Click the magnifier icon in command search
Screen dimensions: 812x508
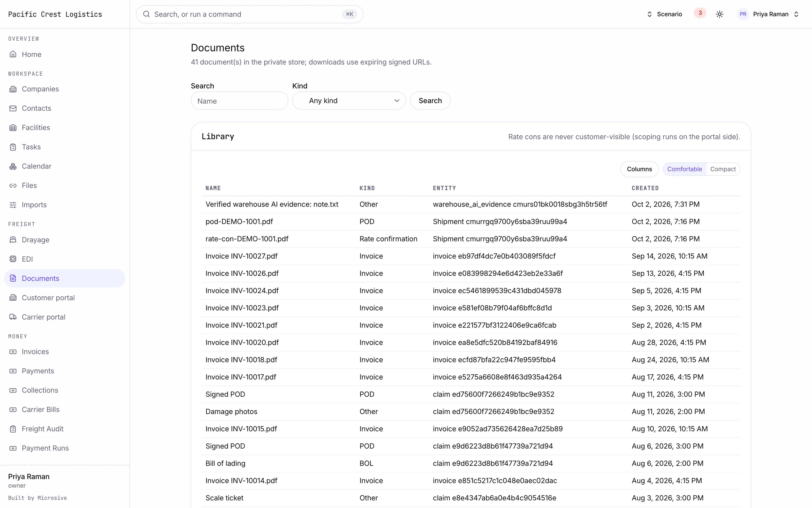146,14
